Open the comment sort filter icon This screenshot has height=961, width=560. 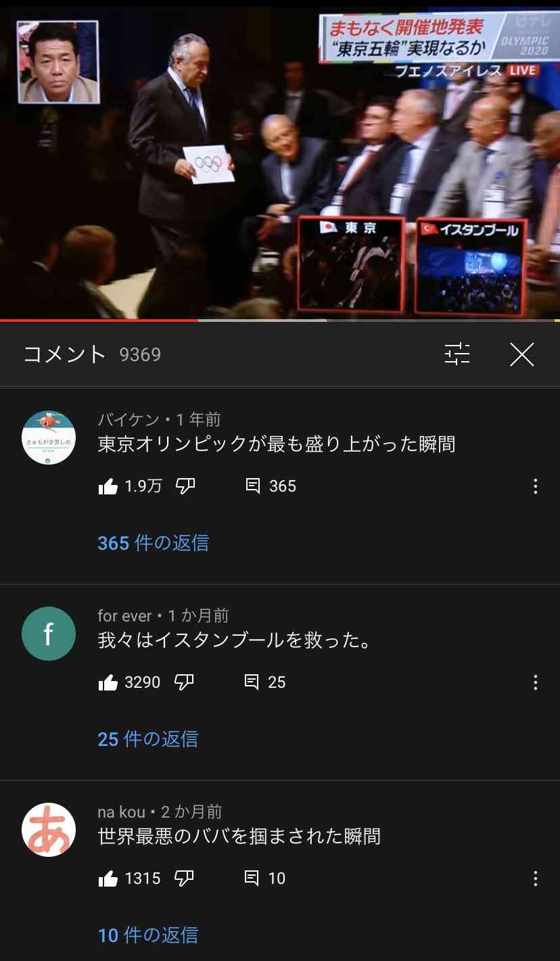tap(457, 354)
